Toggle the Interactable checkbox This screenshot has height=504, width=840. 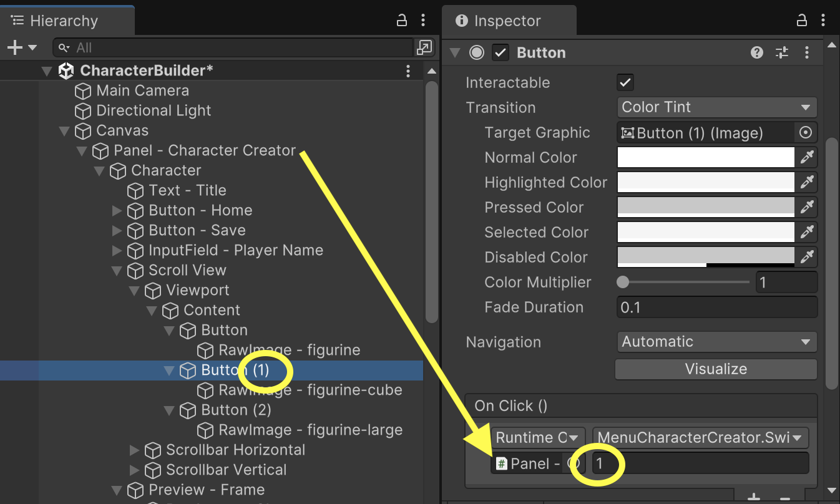(625, 82)
